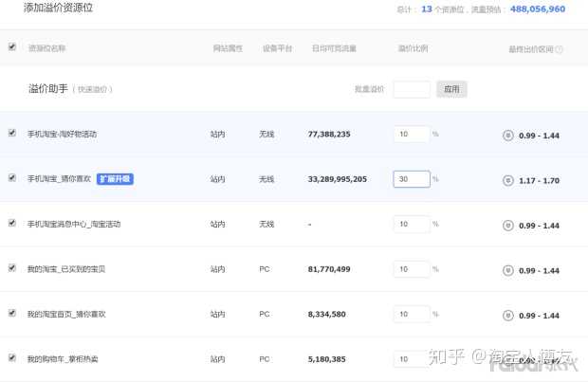Click the price icon in 手机淘宝-淘好物活动 row
The height and width of the screenshot is (382, 588).
coord(507,135)
